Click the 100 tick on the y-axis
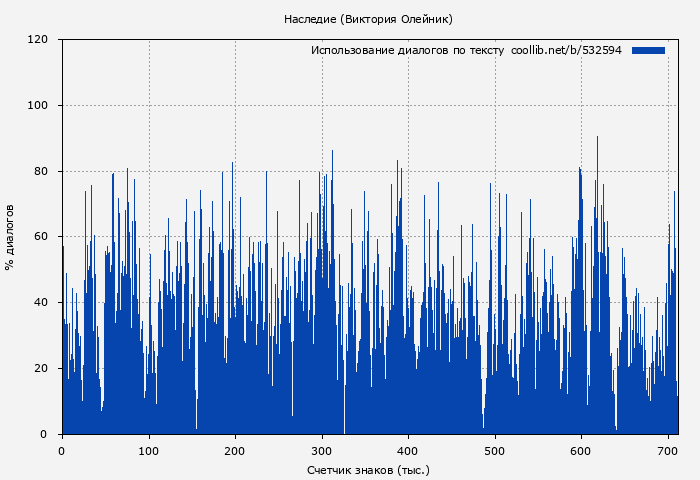The image size is (700, 480). pyautogui.click(x=38, y=106)
